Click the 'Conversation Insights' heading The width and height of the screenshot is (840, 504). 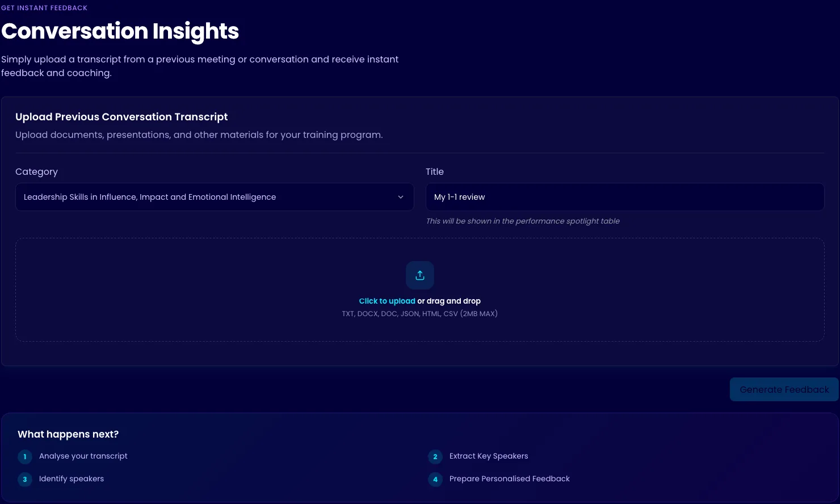(120, 31)
